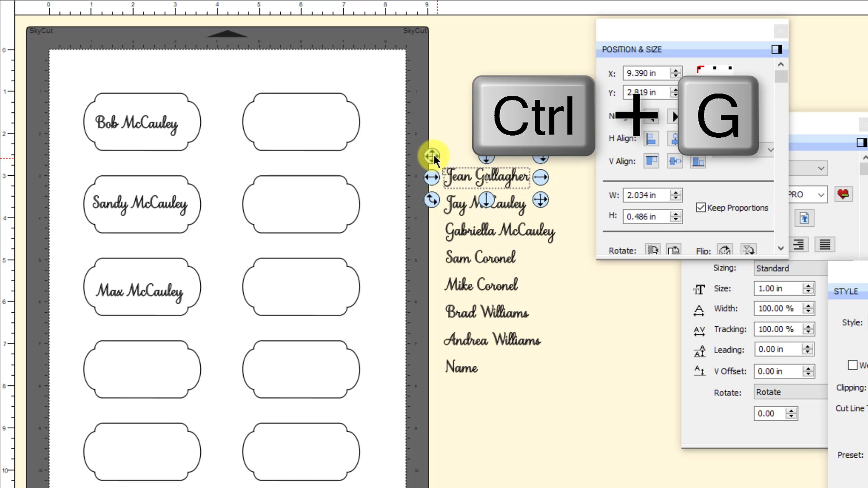This screenshot has height=488, width=868.
Task: Select the placeholder "Name" text
Action: point(461,367)
